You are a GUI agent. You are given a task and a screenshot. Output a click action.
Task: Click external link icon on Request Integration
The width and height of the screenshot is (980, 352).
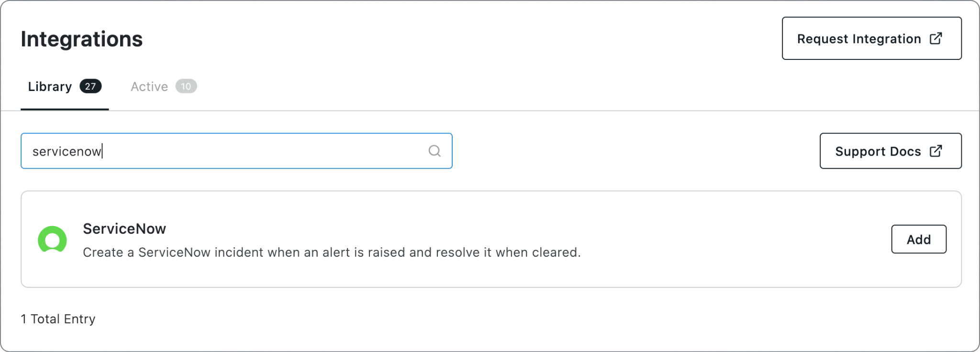[x=936, y=38]
